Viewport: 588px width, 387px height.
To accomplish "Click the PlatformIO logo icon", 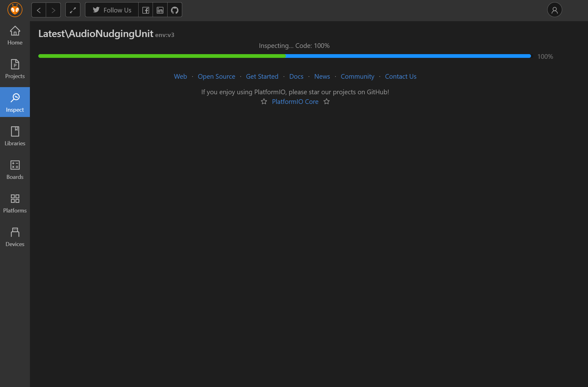I will (x=15, y=10).
